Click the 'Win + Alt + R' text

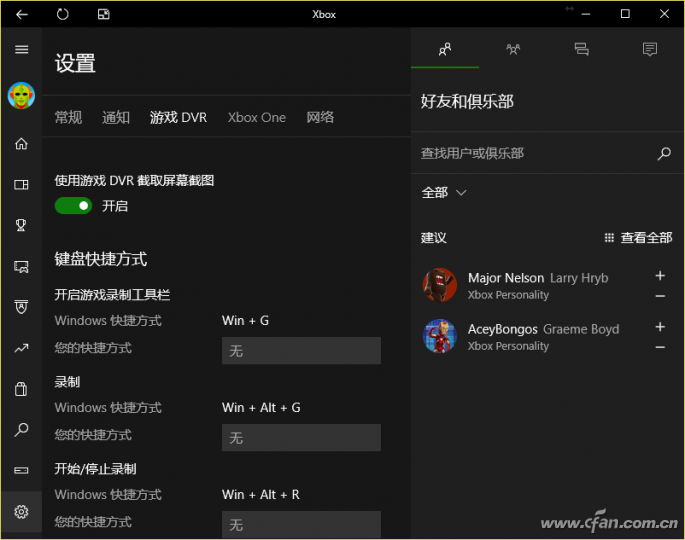pos(260,495)
